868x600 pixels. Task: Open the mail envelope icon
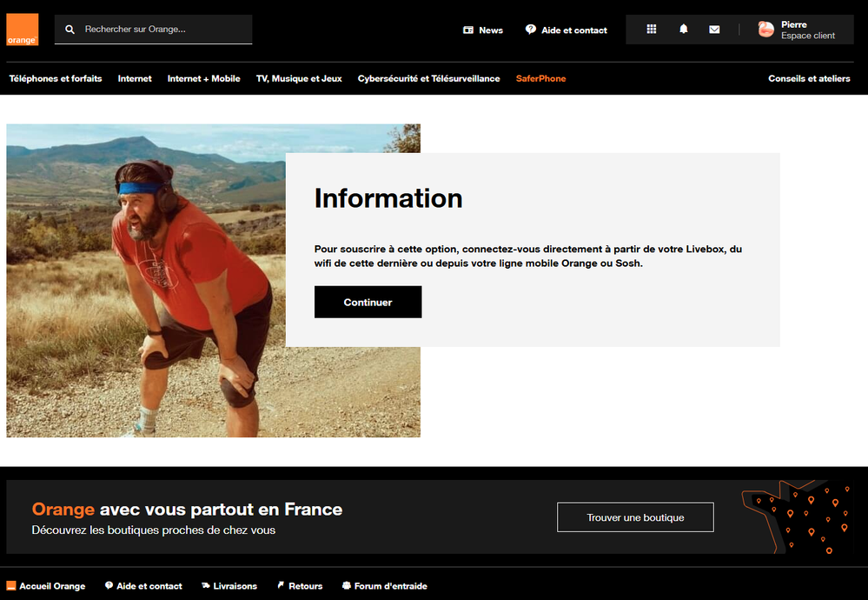(714, 30)
